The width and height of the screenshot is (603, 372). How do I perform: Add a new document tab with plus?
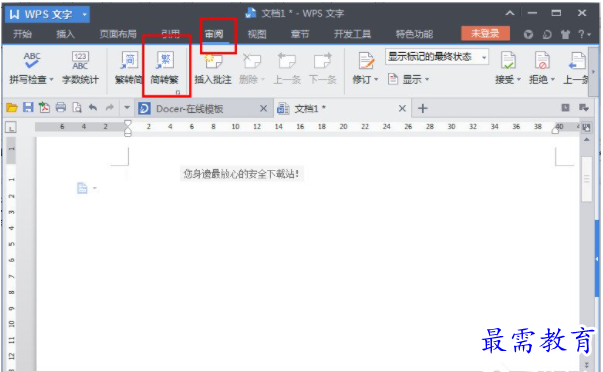pos(423,108)
